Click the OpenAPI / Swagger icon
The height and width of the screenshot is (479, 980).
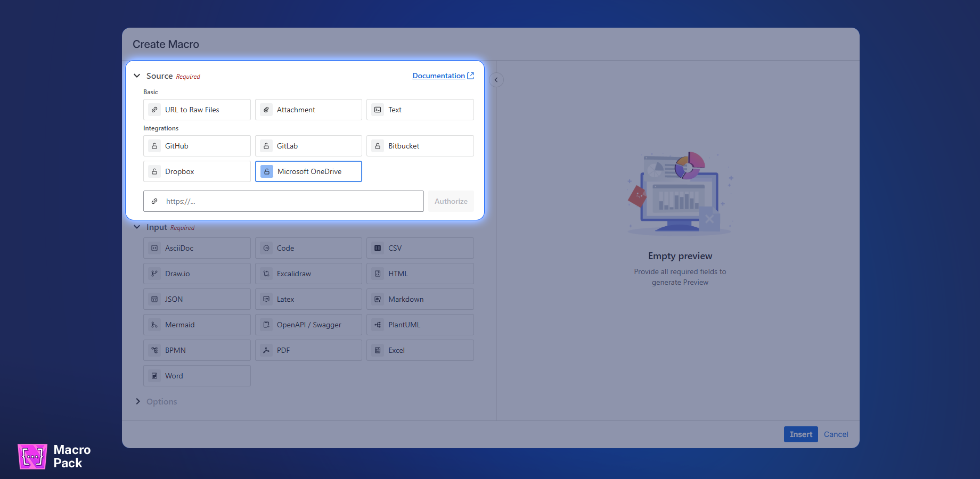click(266, 325)
